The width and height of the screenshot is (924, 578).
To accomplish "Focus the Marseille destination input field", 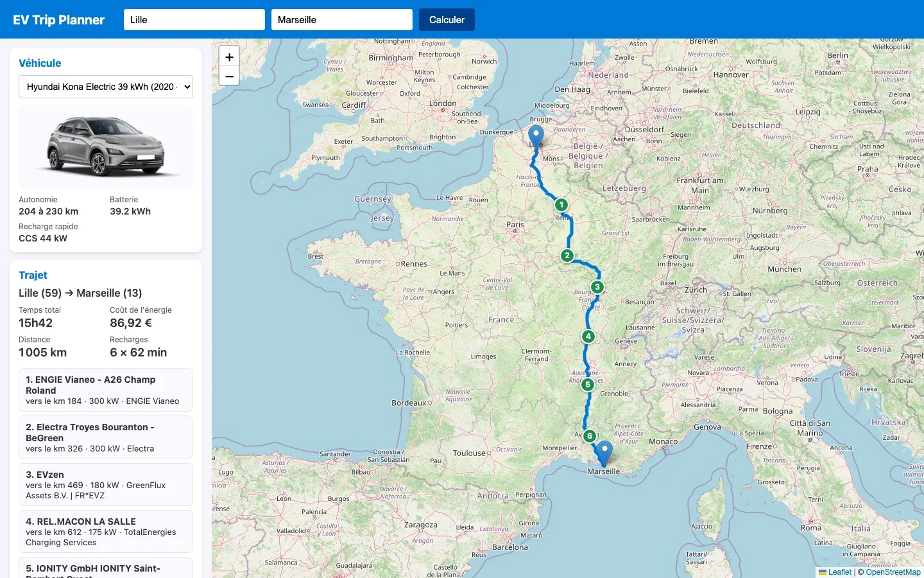I will pos(342,20).
